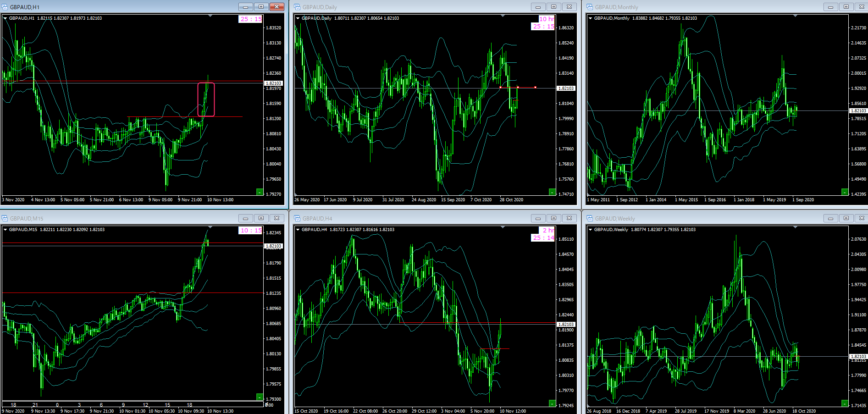Click the GBPAUD,Monthly window chart icon
Image resolution: width=868 pixels, height=414 pixels.
[x=590, y=7]
